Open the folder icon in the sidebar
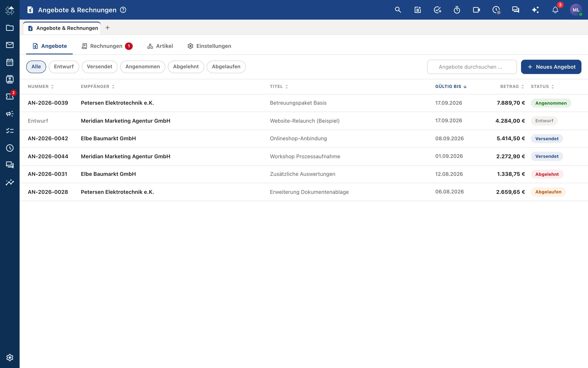This screenshot has height=368, width=588. [10, 28]
